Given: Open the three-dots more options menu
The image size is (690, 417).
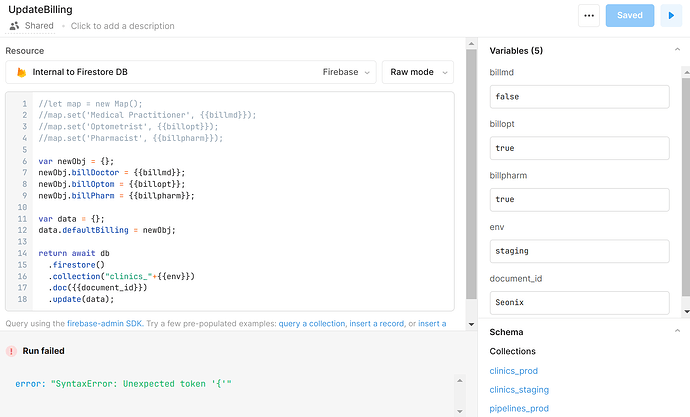Looking at the screenshot, I should tap(589, 15).
